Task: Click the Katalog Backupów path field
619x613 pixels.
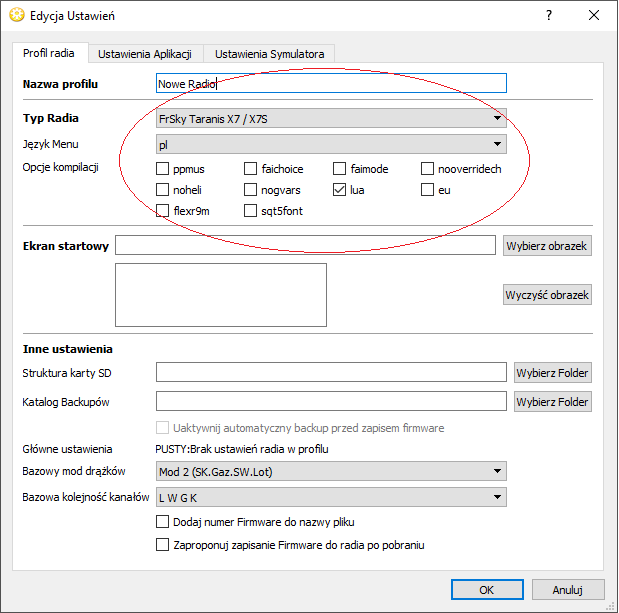Action: (x=331, y=401)
